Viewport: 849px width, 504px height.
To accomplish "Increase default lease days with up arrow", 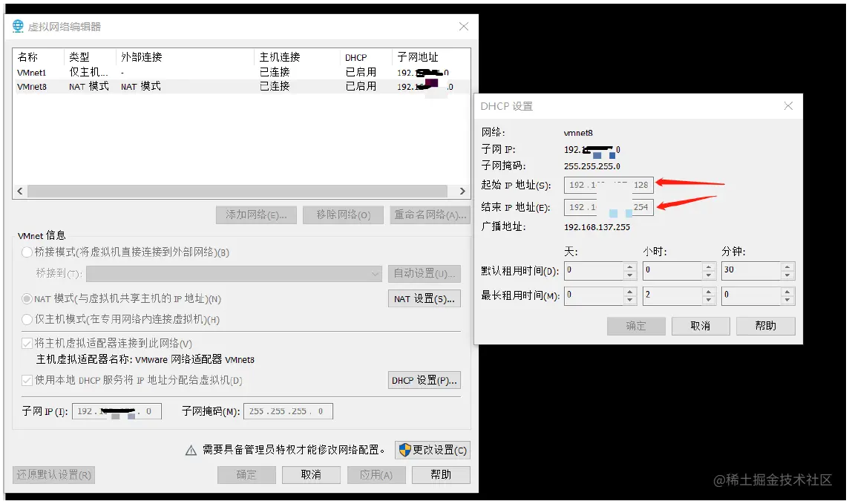I will pyautogui.click(x=629, y=267).
